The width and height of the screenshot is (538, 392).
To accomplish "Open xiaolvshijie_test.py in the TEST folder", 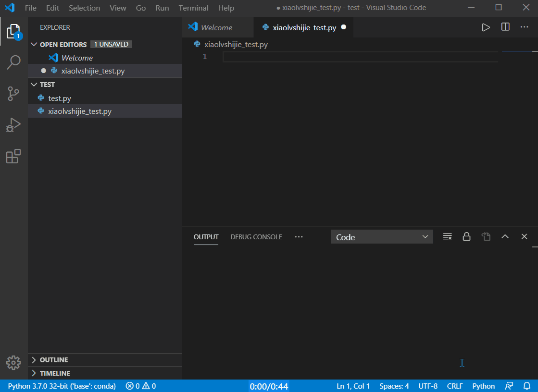I will [x=105, y=111].
